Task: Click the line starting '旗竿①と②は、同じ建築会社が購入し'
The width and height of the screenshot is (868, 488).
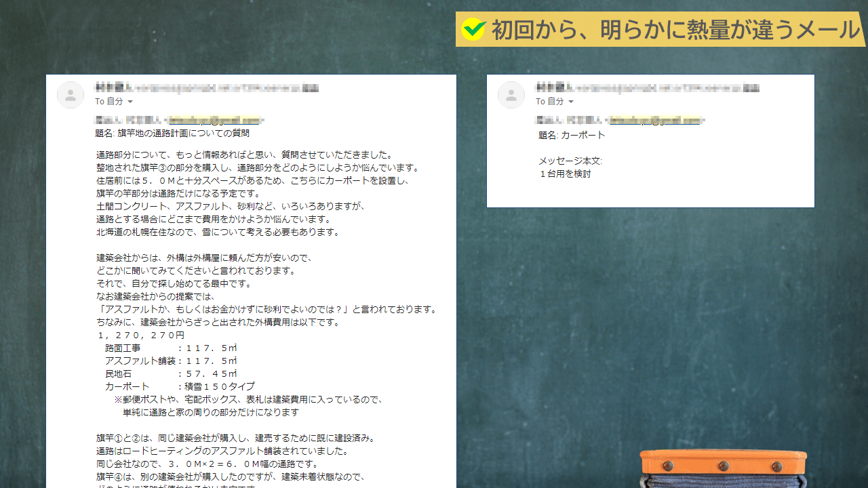Action: [235, 439]
